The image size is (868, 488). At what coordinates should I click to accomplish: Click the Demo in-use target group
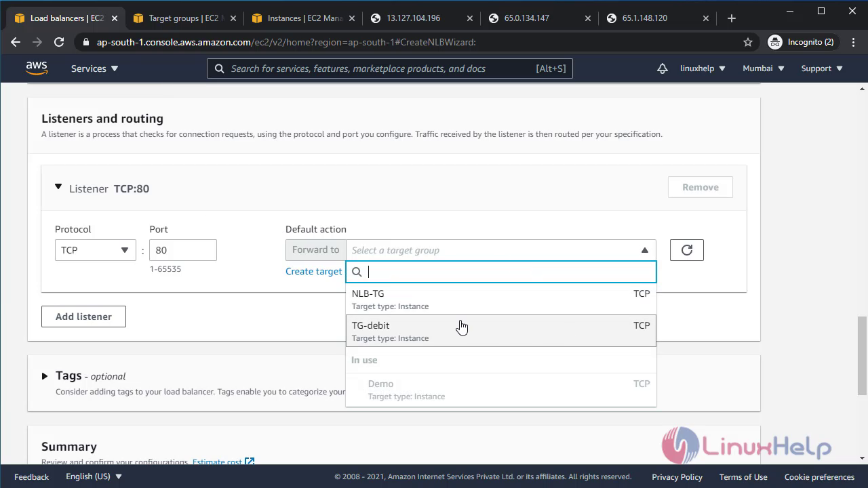pyautogui.click(x=501, y=390)
